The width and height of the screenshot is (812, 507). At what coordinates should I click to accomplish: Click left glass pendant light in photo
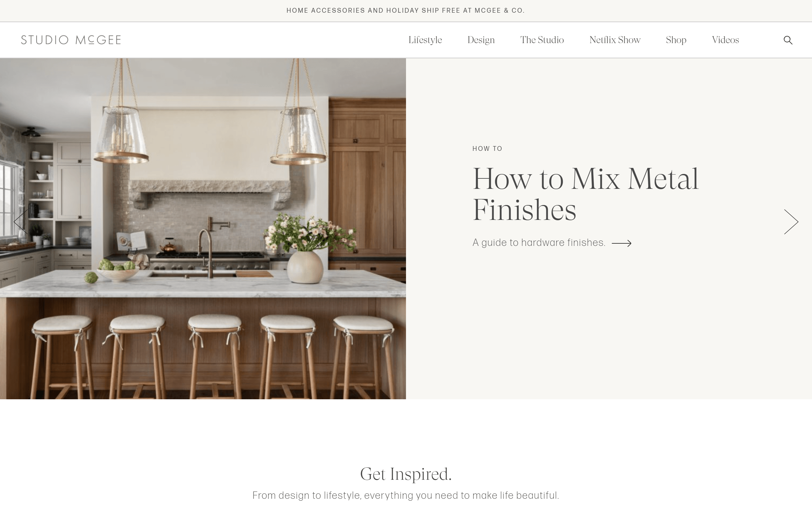[x=121, y=134]
